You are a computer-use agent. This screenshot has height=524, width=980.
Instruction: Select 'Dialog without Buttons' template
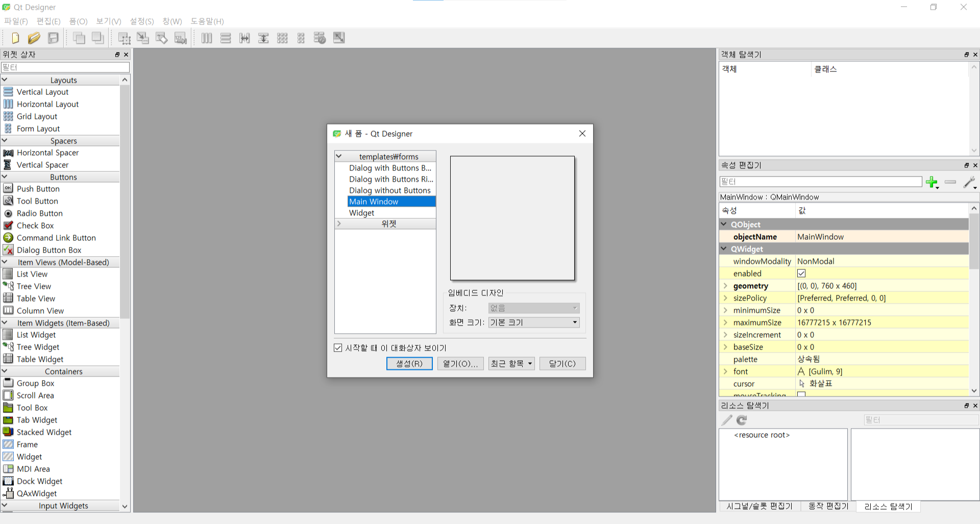pos(390,190)
